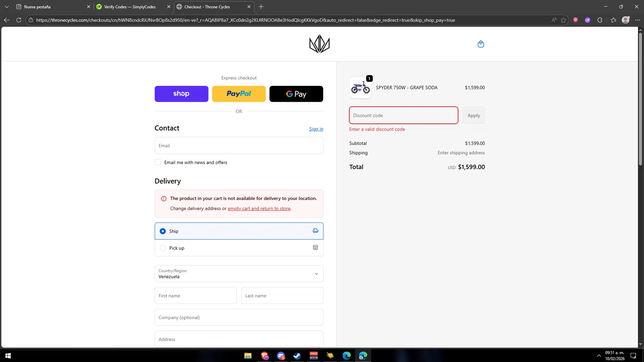644x362 pixels.
Task: Pay with Shop Pay express checkout
Action: [x=182, y=94]
